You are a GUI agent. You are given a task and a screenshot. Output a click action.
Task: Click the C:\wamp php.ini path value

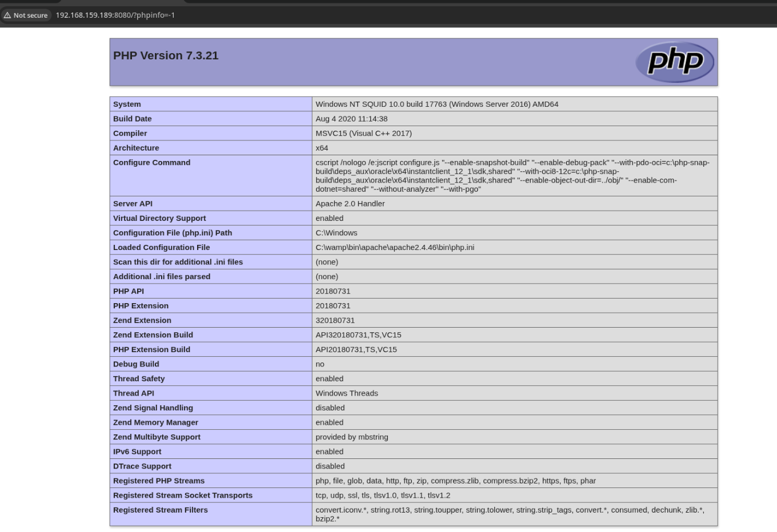click(x=395, y=247)
